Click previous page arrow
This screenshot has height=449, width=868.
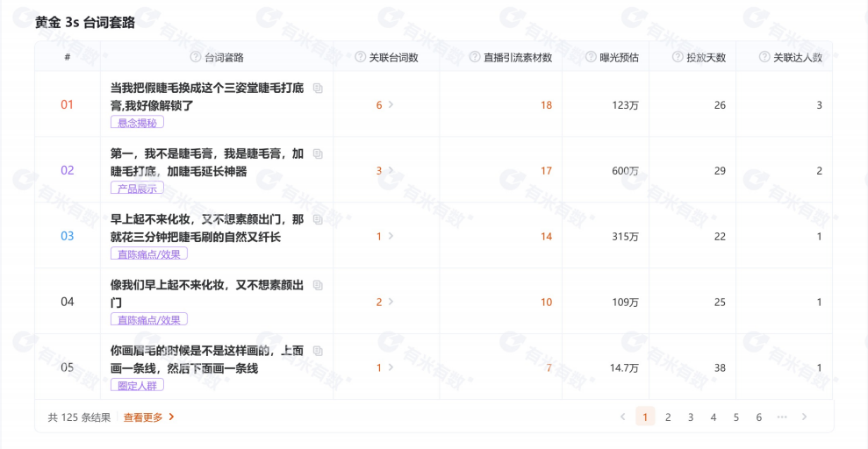(622, 417)
